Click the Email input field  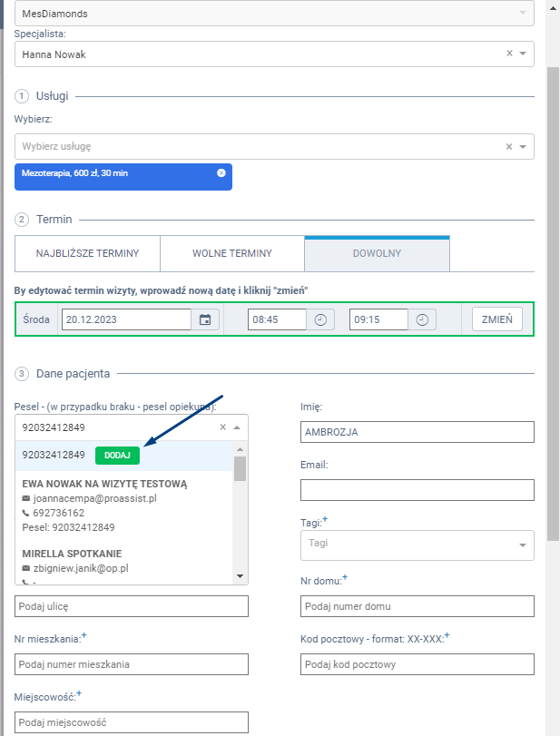[x=417, y=490]
